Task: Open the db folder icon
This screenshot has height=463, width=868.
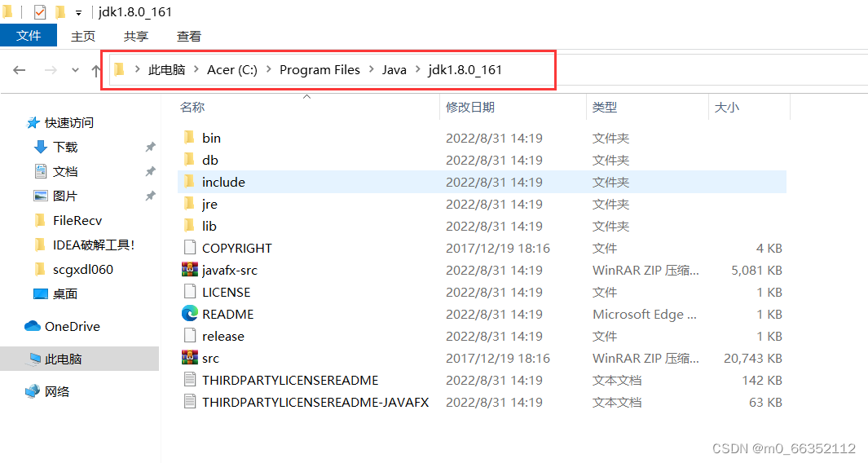Action: 189,160
